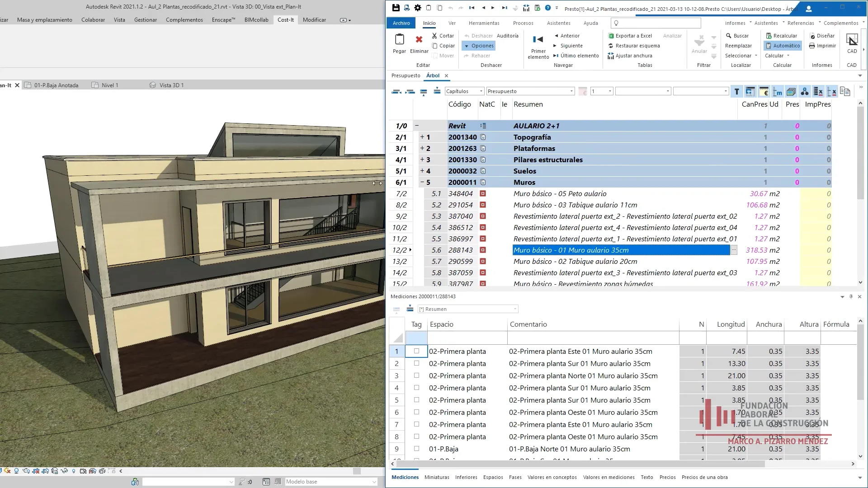Viewport: 868px width, 488px height.
Task: Click the Pegar clipboard icon
Action: coord(399,40)
